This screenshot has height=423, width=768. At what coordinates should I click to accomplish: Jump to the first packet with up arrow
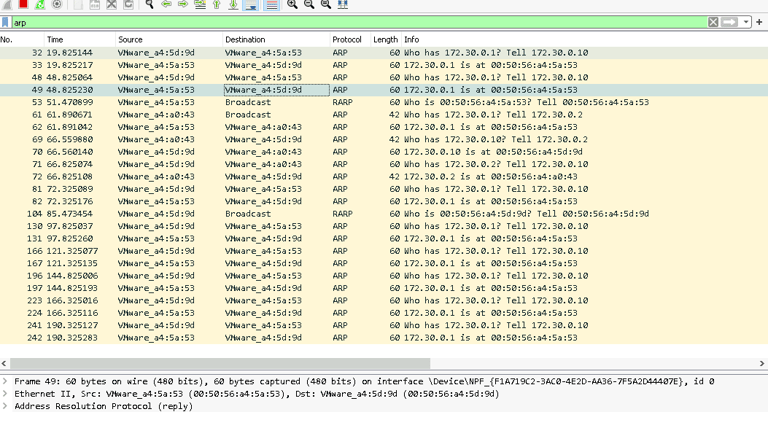pyautogui.click(x=216, y=4)
